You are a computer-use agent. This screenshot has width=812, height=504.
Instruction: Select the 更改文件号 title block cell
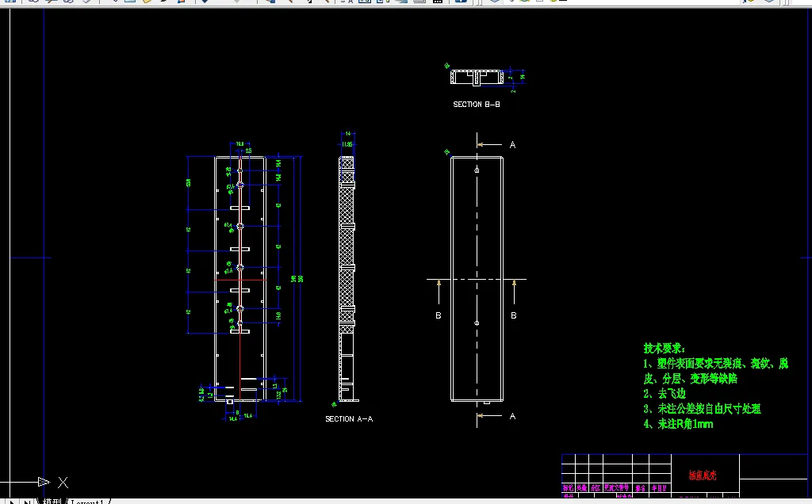point(617,488)
